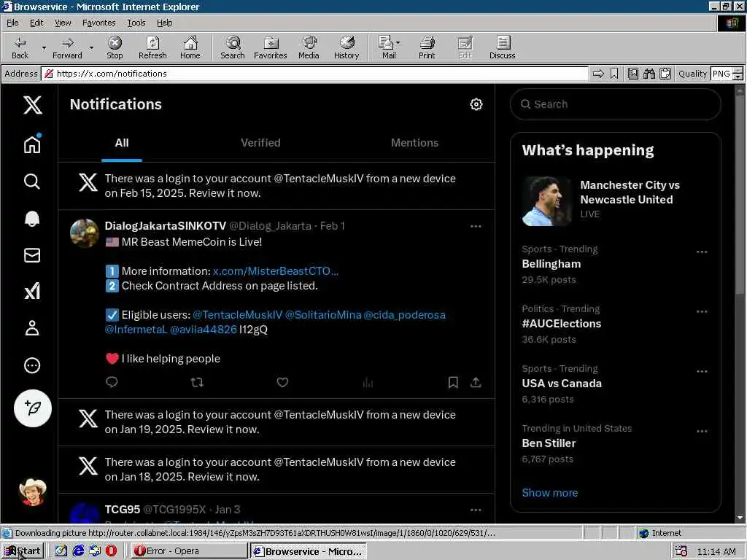Open more options for Bellingham trend
747x560 pixels.
[x=701, y=252]
